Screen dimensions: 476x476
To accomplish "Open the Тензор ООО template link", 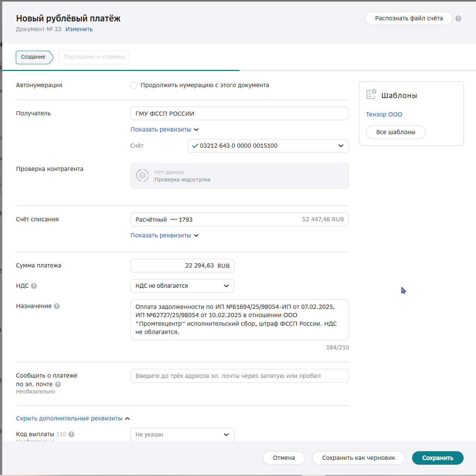I will pos(384,115).
